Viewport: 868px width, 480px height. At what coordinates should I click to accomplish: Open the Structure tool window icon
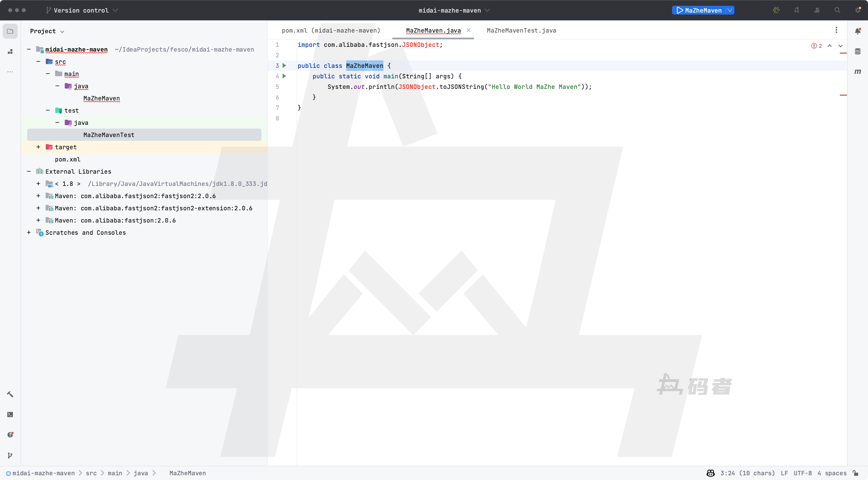pyautogui.click(x=10, y=52)
